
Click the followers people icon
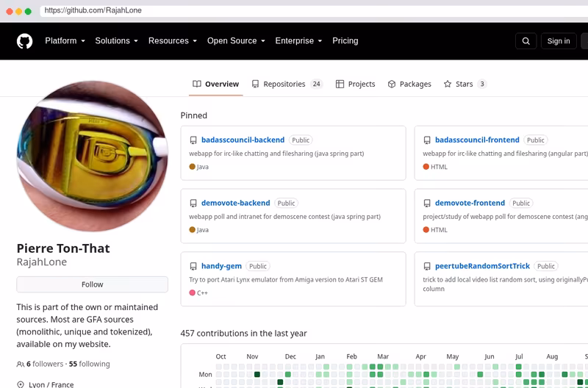pyautogui.click(x=21, y=364)
